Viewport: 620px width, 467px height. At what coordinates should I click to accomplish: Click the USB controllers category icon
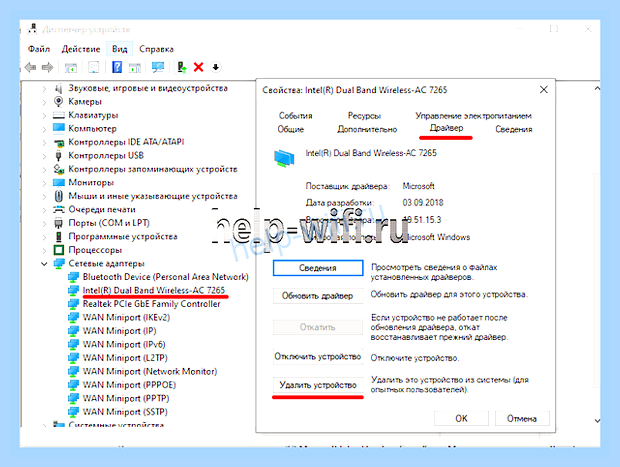coord(59,155)
